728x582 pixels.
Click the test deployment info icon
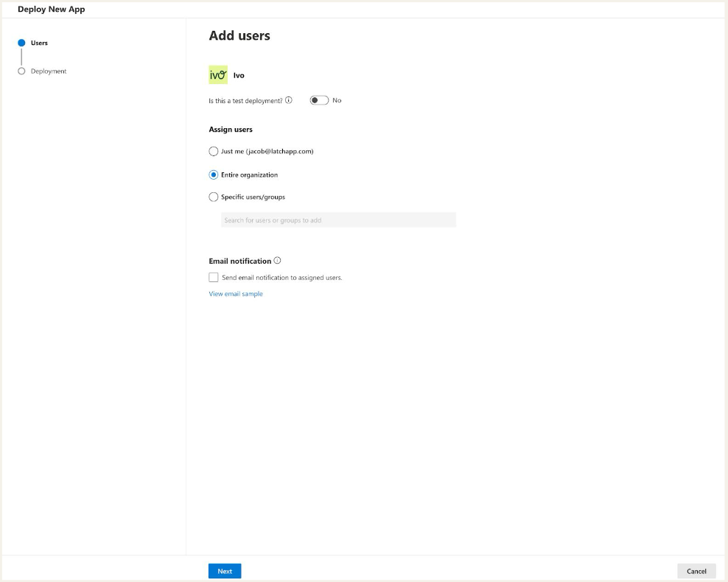[x=289, y=100]
